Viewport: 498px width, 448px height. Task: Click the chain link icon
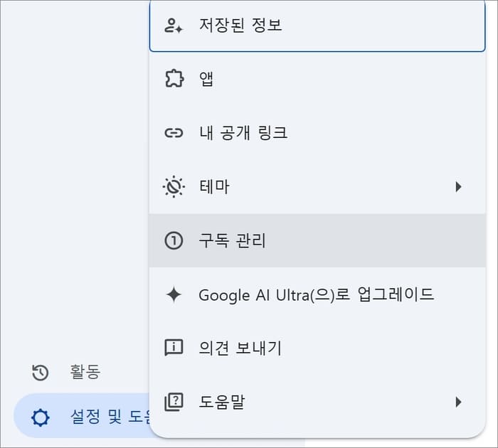pyautogui.click(x=174, y=133)
